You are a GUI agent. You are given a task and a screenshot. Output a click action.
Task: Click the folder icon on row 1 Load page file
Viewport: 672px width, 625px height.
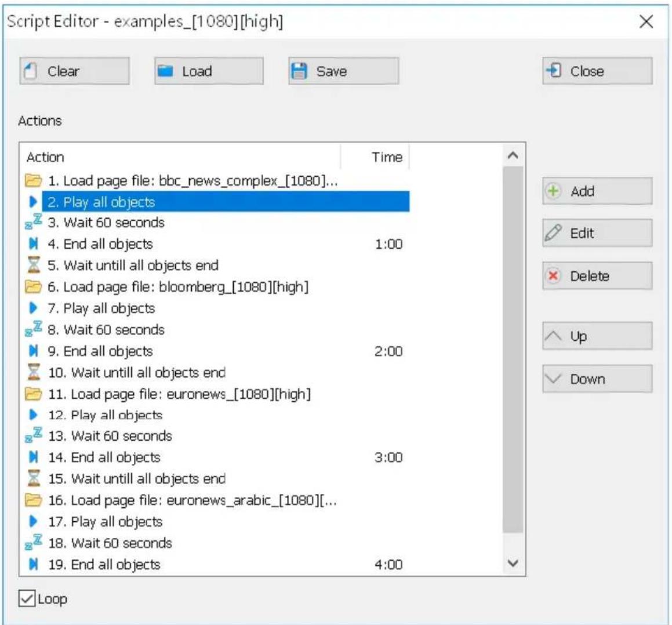33,180
